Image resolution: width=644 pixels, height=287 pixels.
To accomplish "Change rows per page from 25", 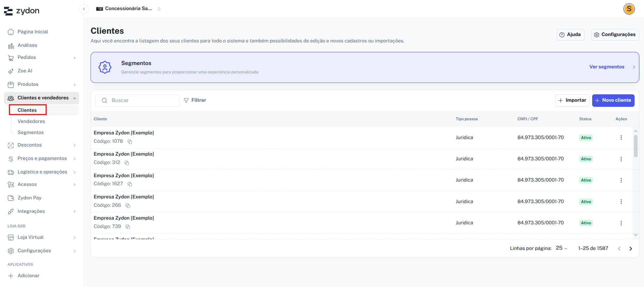I will (x=562, y=248).
